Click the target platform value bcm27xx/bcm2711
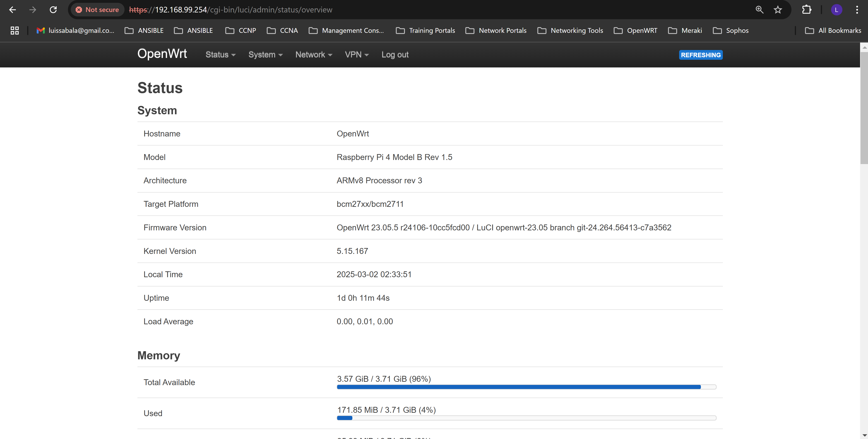868x439 pixels. (x=370, y=204)
